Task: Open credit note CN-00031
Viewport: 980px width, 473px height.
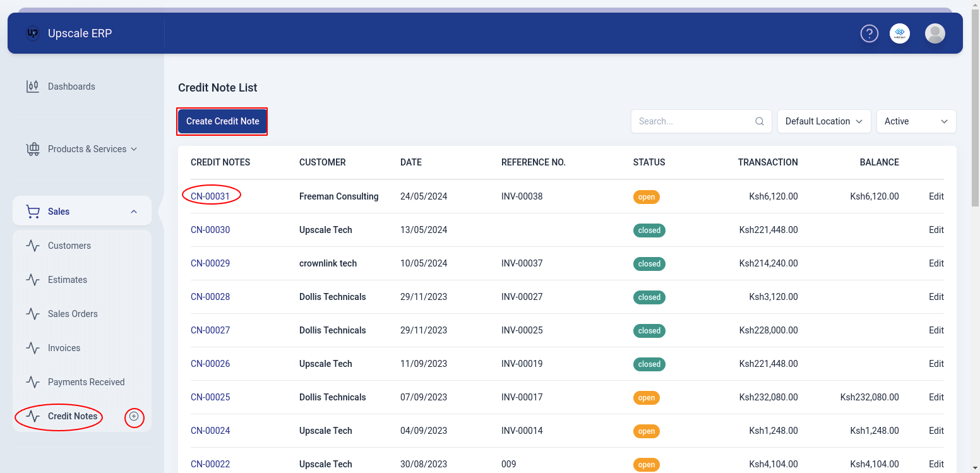Action: (210, 196)
